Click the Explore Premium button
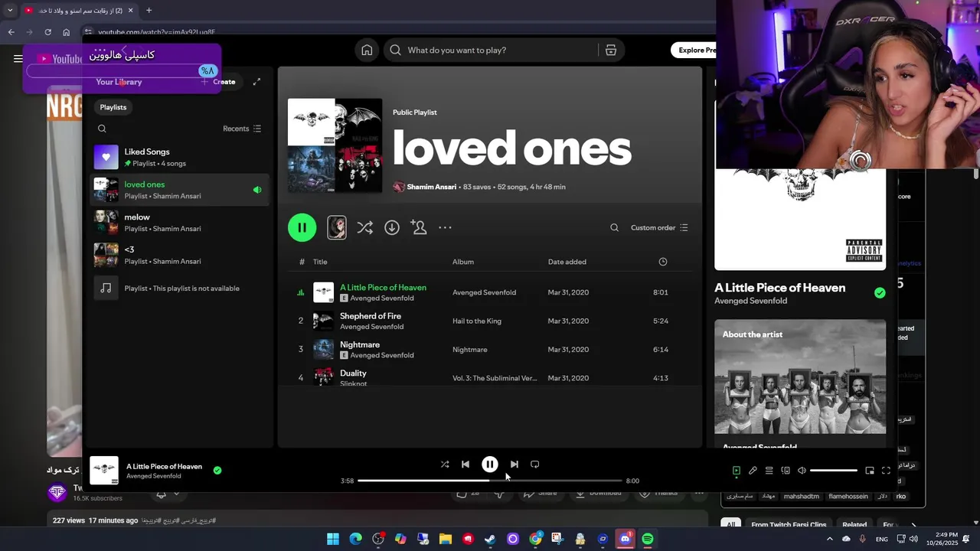Viewport: 980px width, 551px height. click(695, 50)
